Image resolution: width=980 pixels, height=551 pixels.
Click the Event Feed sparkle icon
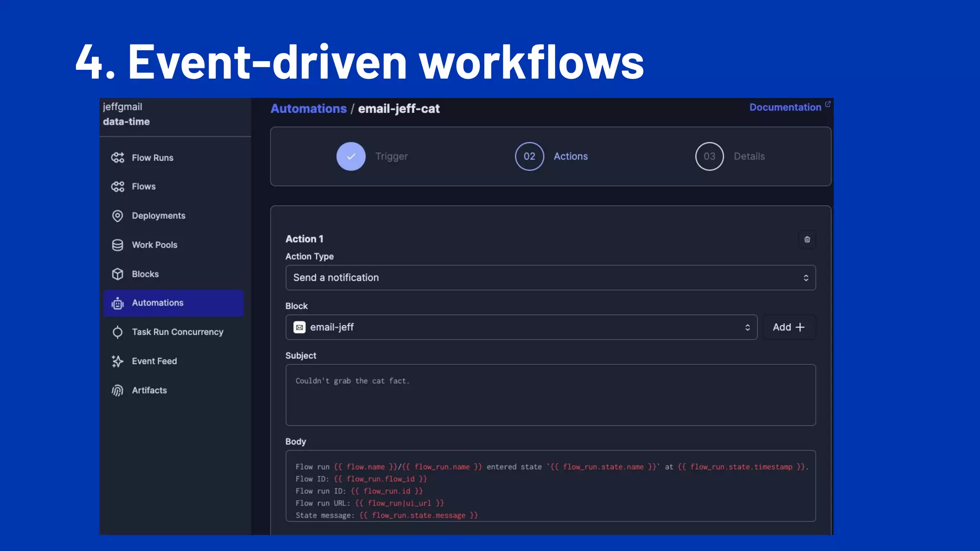(117, 361)
